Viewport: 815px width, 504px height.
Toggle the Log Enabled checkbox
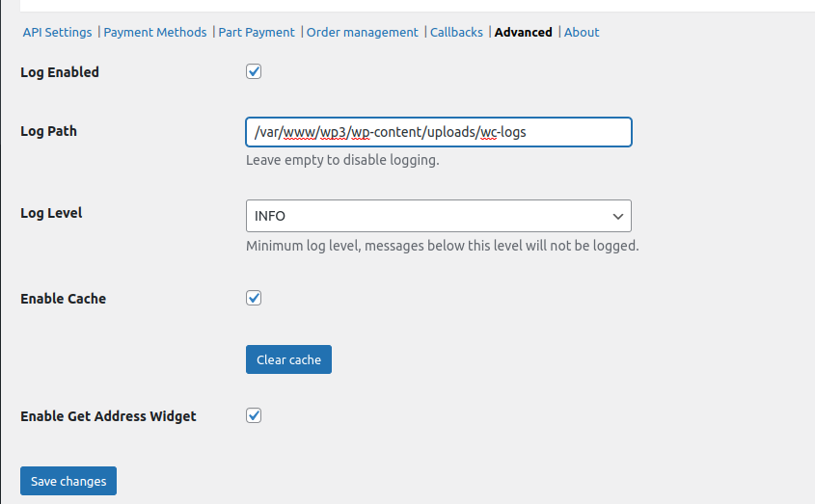pos(254,71)
